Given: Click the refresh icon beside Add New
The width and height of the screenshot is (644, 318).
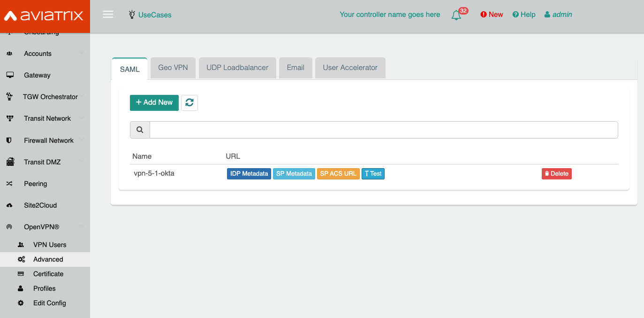Looking at the screenshot, I should click(x=189, y=102).
